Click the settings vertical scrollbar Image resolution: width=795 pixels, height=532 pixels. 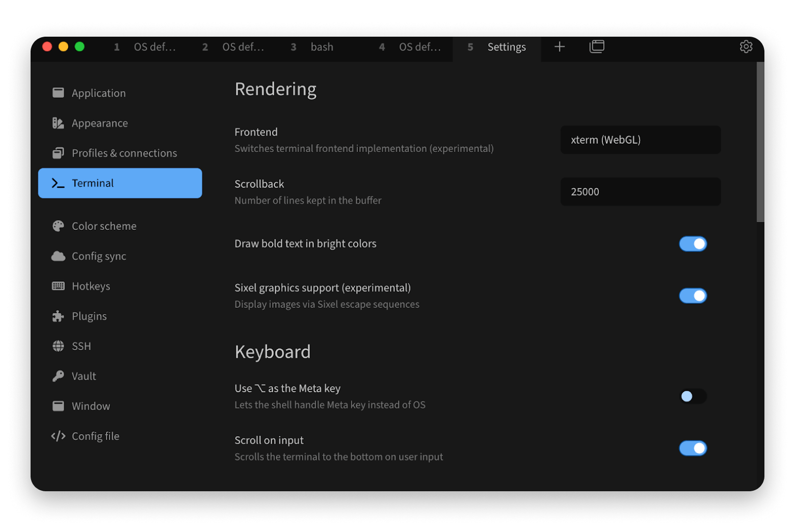click(760, 142)
